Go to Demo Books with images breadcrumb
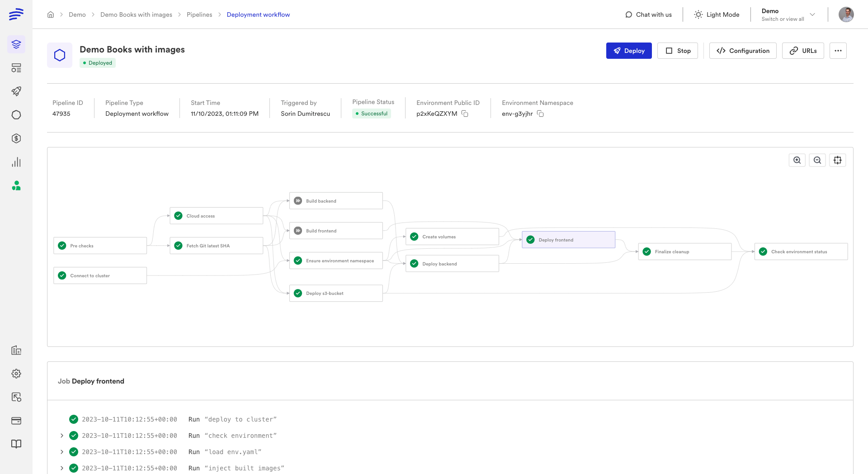 click(x=136, y=14)
